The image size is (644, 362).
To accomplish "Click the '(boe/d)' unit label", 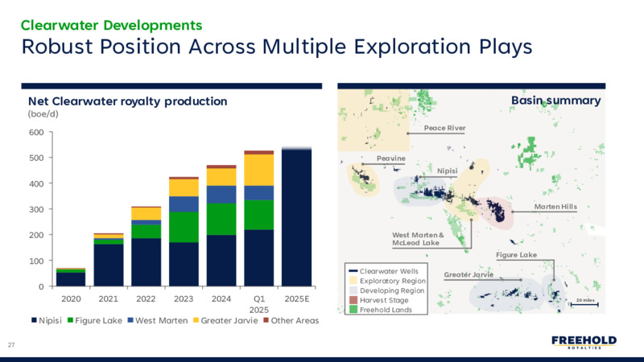I will click(43, 114).
